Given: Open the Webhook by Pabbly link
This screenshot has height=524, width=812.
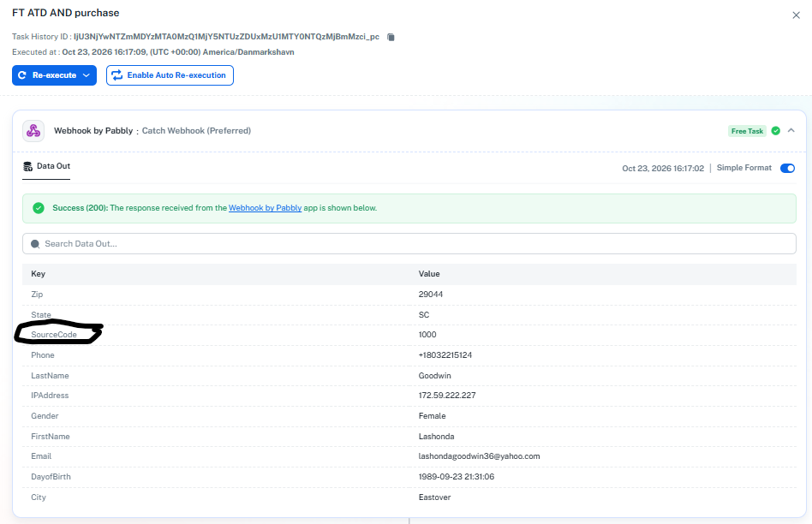Looking at the screenshot, I should pos(266,208).
